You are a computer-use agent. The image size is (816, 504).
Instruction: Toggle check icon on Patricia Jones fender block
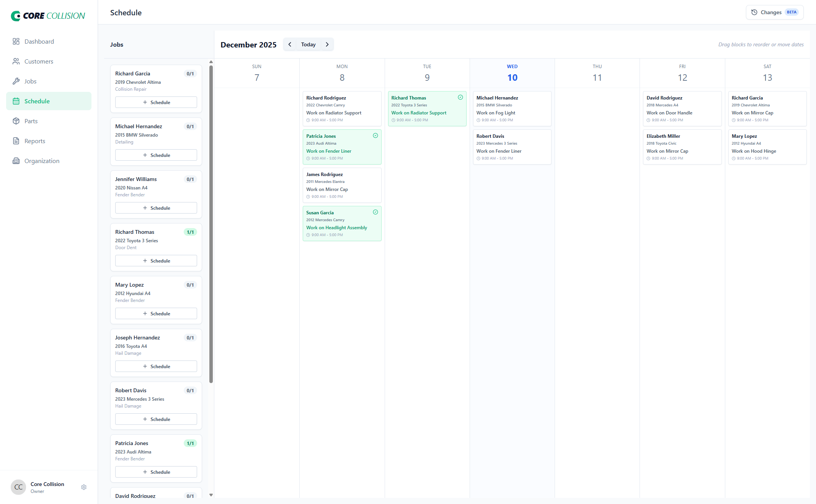pos(375,135)
